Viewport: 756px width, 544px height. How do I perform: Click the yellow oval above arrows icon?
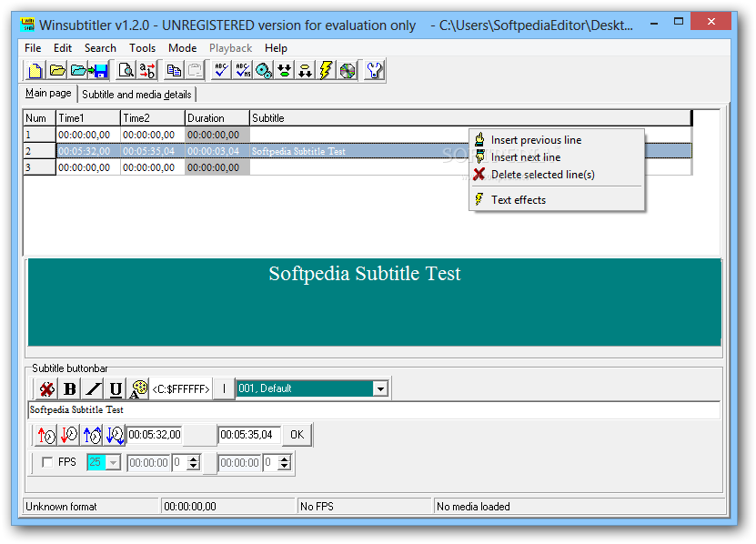[305, 70]
